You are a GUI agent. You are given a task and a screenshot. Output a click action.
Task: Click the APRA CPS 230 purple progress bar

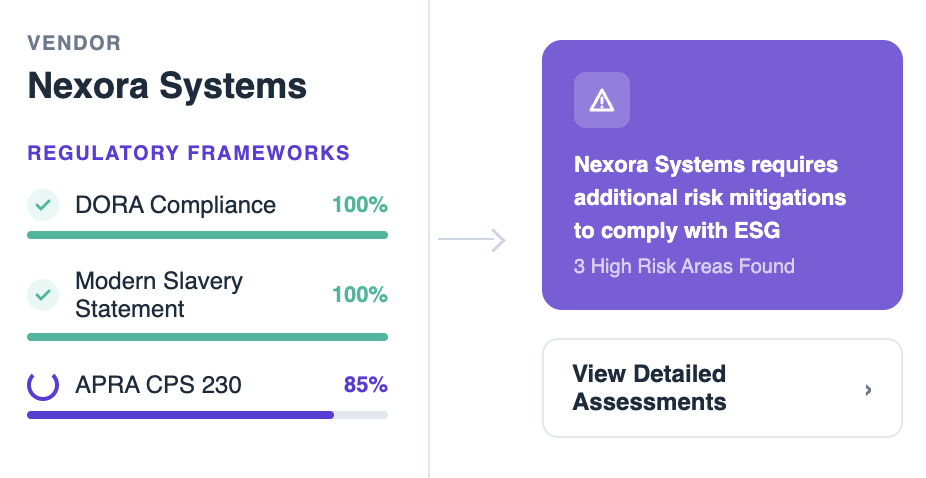[180, 414]
